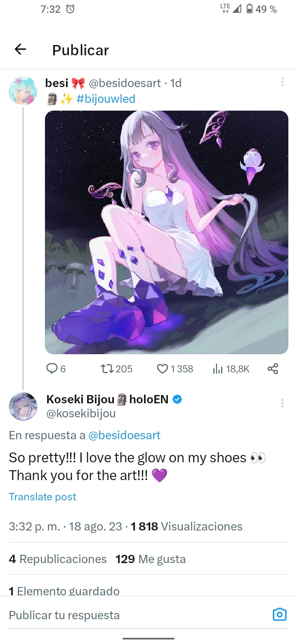Image resolution: width=297 pixels, height=644 pixels.
Task: Open the three-dot menu on besi's post
Action: (283, 82)
